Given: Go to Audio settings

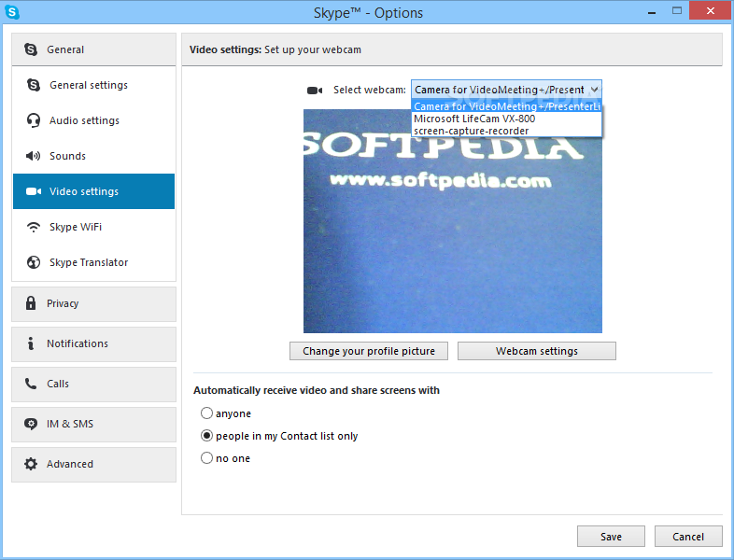Looking at the screenshot, I should [x=93, y=120].
